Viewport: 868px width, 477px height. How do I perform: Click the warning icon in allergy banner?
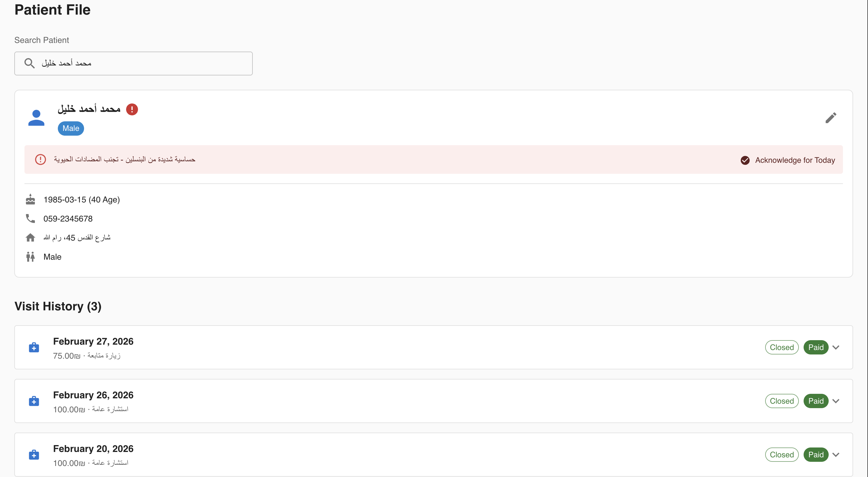[41, 159]
